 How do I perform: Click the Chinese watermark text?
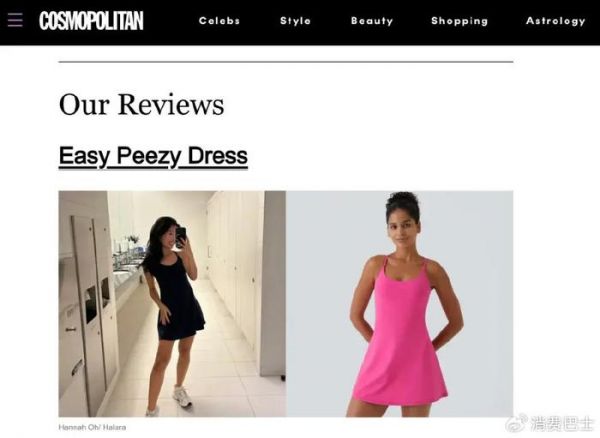pyautogui.click(x=562, y=423)
